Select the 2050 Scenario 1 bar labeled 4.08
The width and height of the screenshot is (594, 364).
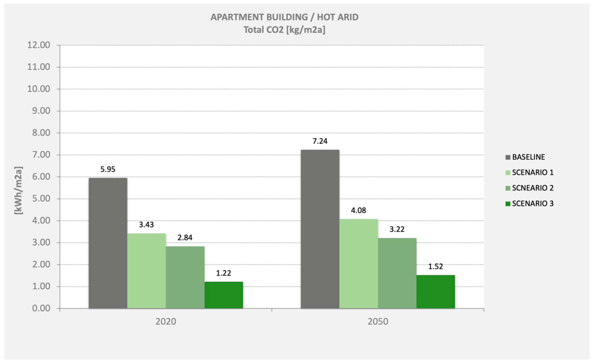coord(358,263)
